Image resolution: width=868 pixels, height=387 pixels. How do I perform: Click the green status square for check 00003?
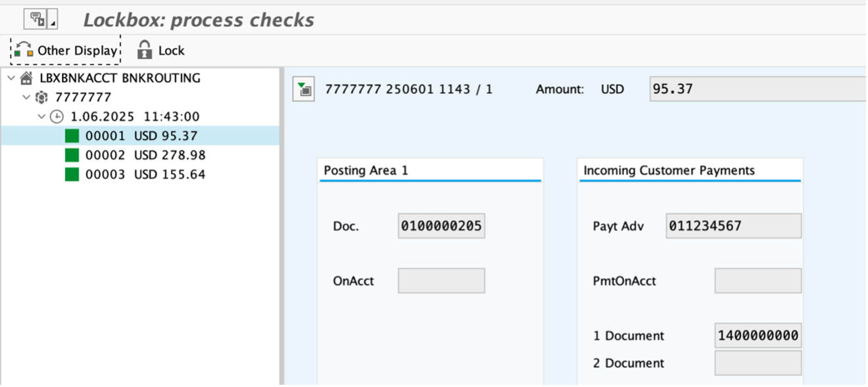(72, 174)
